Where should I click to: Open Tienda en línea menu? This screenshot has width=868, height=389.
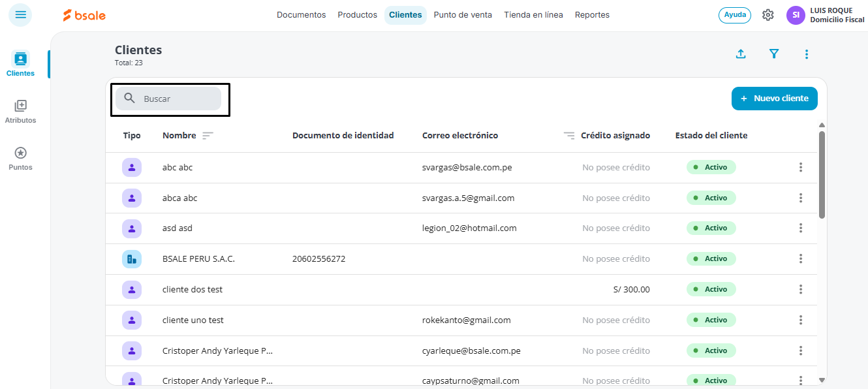click(x=533, y=15)
